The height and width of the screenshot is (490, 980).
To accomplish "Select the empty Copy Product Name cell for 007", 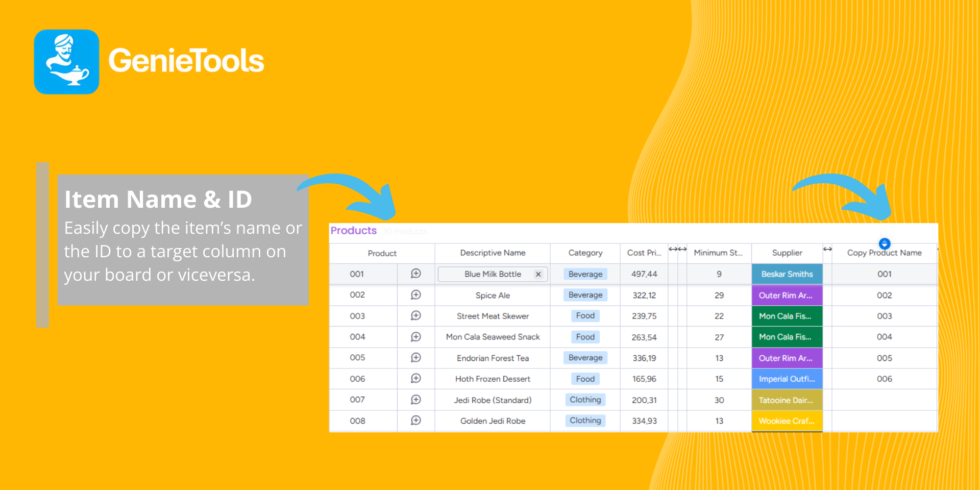I will pos(884,400).
